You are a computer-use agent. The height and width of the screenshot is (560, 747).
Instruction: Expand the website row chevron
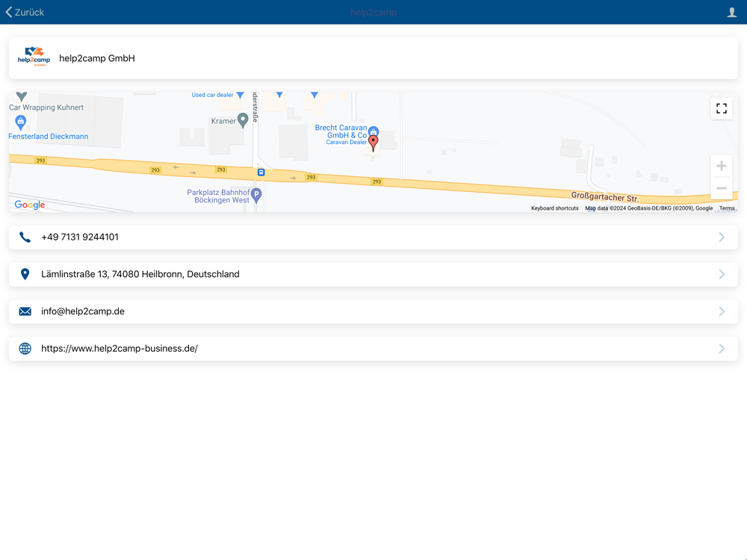click(722, 349)
